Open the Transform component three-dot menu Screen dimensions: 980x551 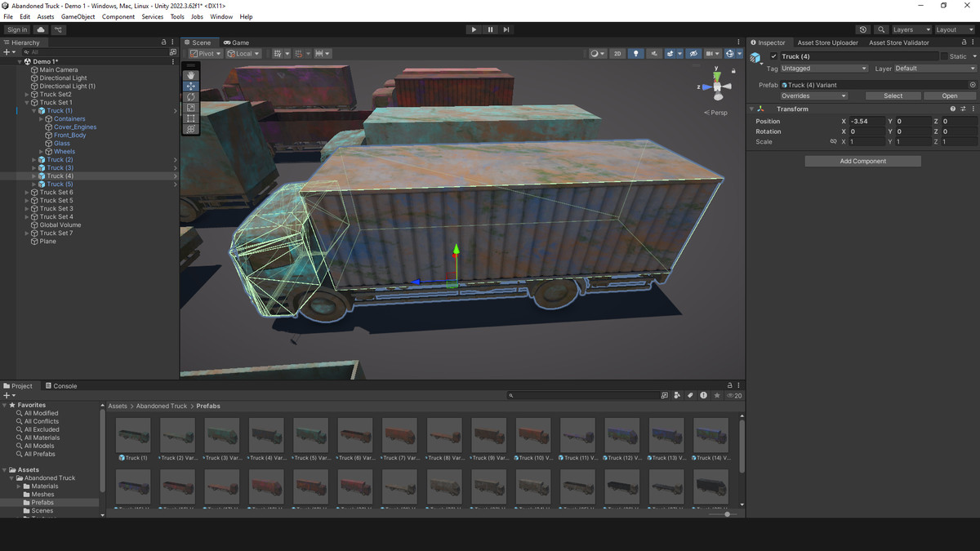coord(973,109)
